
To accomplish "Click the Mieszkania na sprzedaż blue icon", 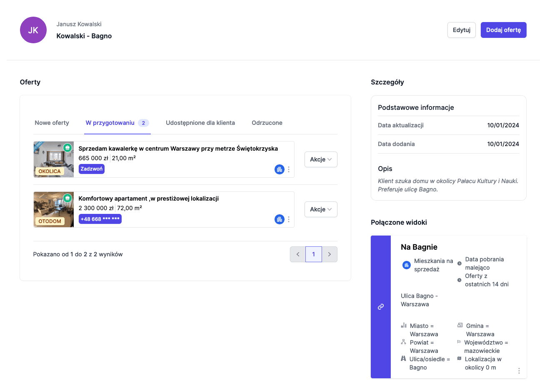I will (406, 265).
